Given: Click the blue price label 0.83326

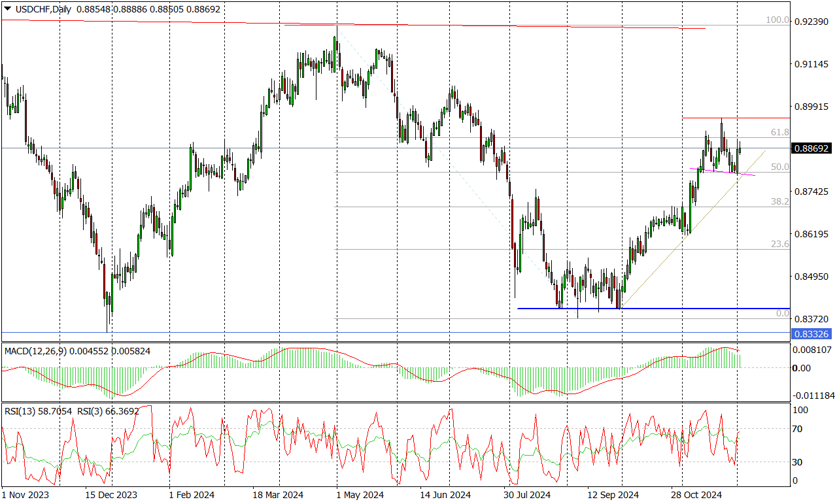Looking at the screenshot, I should (x=811, y=334).
